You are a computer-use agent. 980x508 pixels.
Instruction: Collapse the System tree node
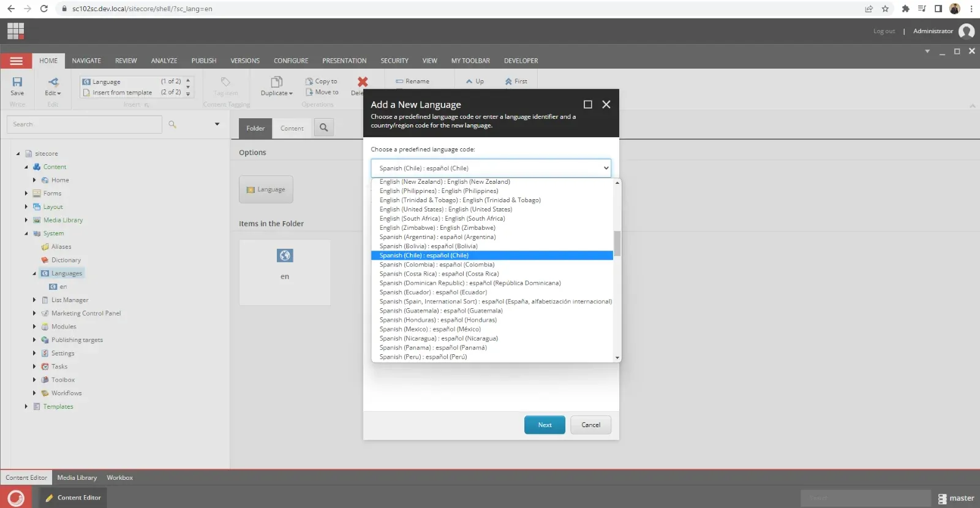pos(26,233)
